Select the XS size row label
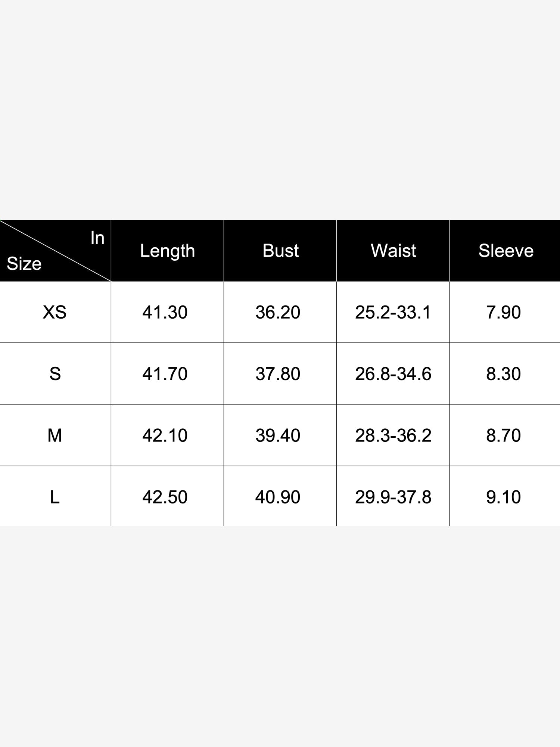 55,312
